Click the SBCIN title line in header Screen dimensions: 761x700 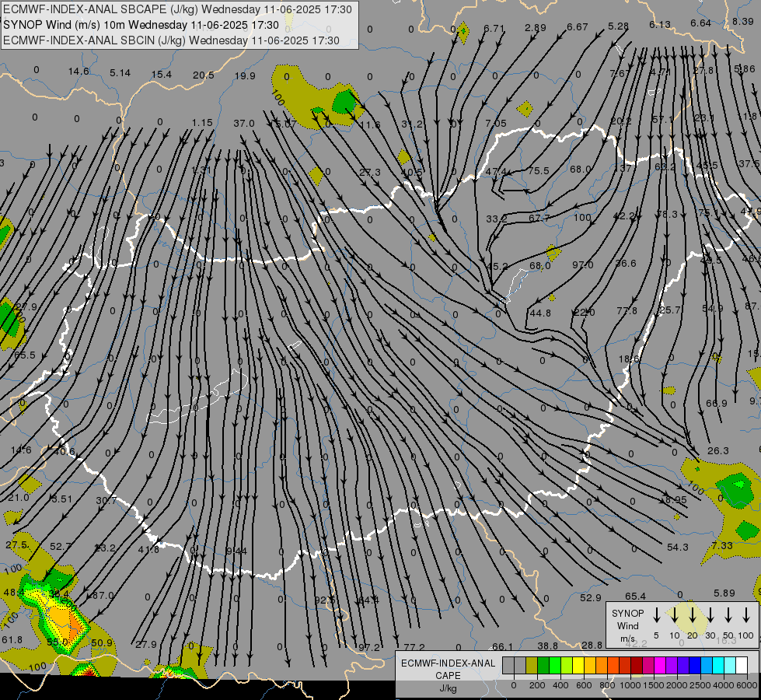[x=171, y=40]
